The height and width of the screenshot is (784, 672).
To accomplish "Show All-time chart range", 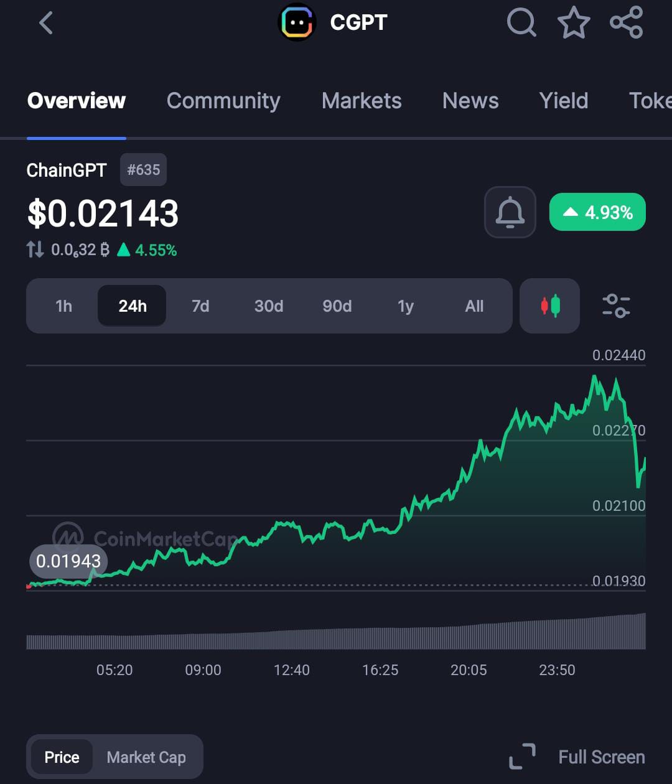I will coord(474,306).
